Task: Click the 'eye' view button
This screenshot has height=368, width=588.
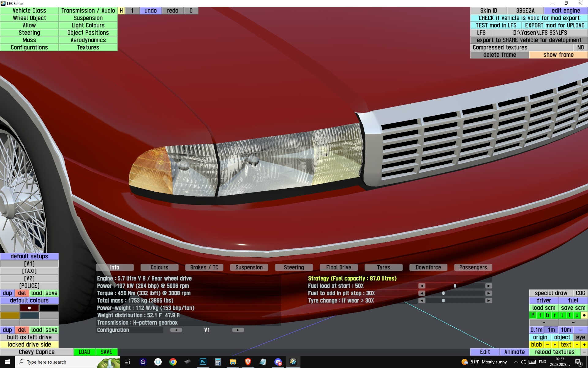Action: click(x=580, y=337)
